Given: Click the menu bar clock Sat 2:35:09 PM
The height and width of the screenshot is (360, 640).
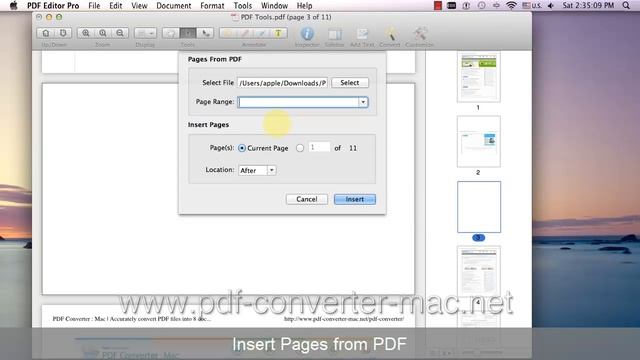Looking at the screenshot, I should [x=588, y=6].
